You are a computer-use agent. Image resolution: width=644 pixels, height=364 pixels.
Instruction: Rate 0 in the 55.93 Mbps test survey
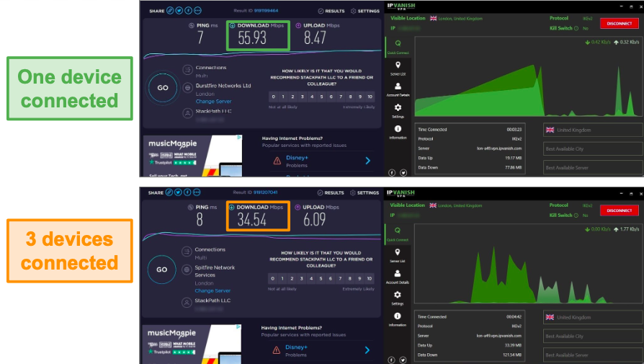point(274,97)
